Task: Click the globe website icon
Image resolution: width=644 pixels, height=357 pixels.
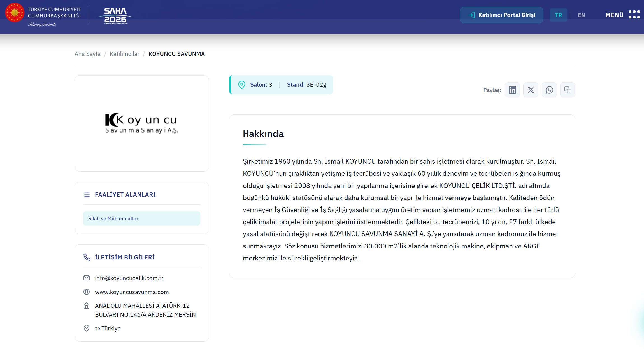Action: 87,292
